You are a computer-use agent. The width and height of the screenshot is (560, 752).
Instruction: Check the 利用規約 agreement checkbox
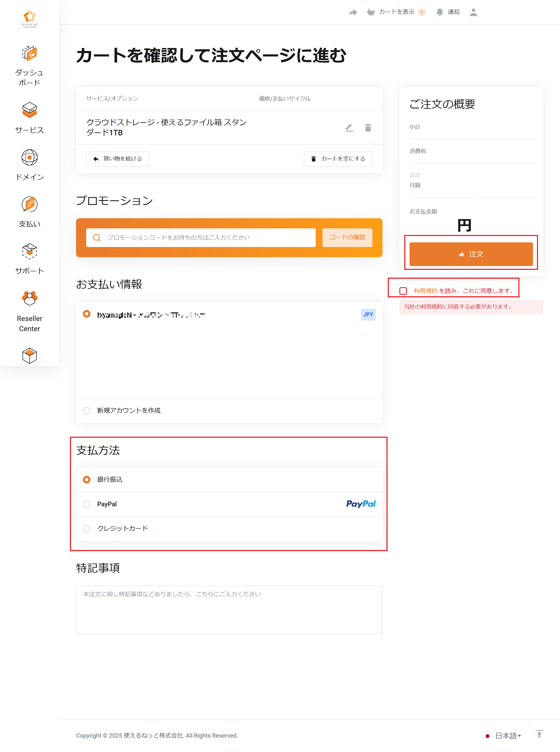pos(403,291)
